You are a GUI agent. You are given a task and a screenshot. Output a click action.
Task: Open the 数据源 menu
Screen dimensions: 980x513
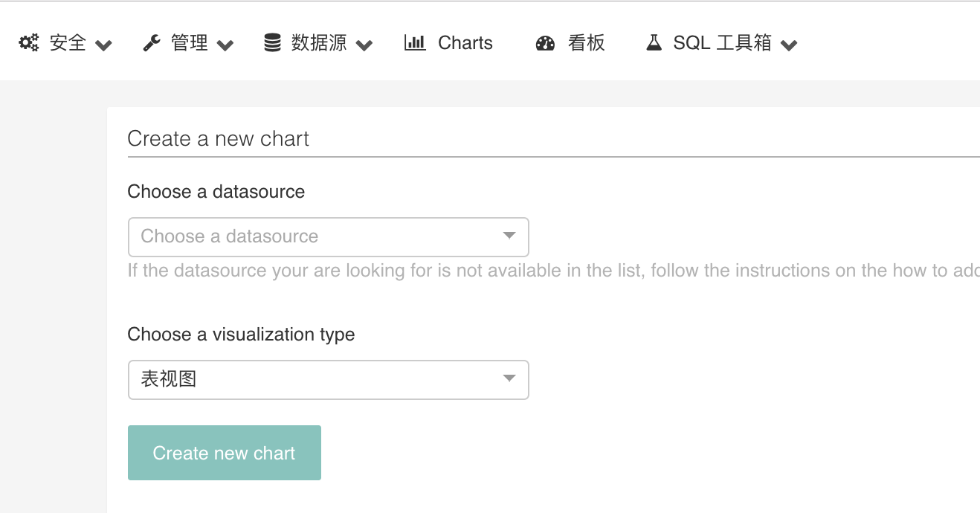(318, 43)
